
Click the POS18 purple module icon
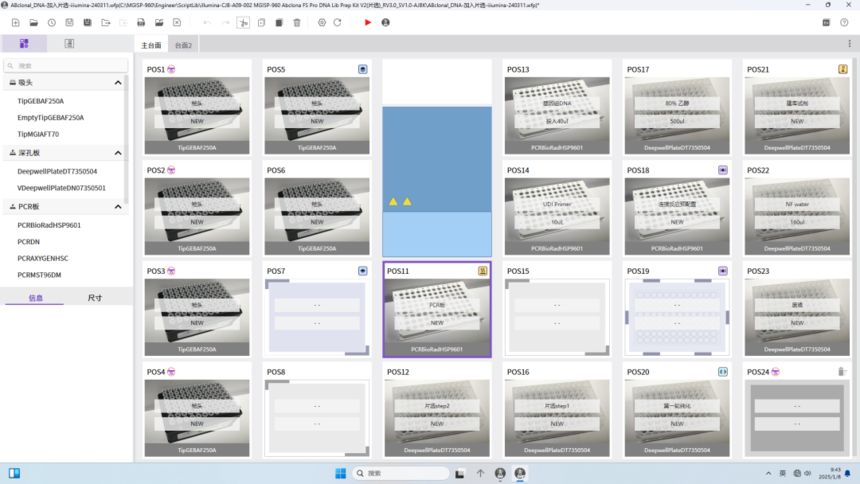pyautogui.click(x=723, y=170)
